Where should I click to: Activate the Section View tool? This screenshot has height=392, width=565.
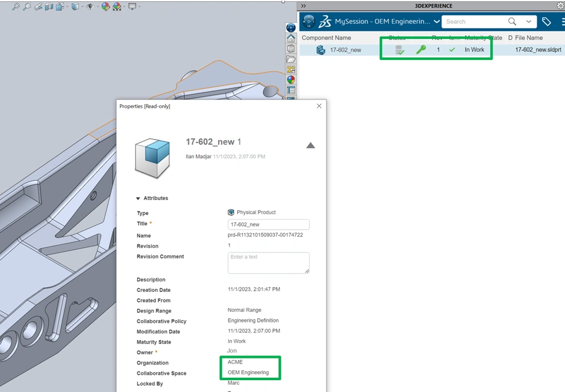click(49, 6)
